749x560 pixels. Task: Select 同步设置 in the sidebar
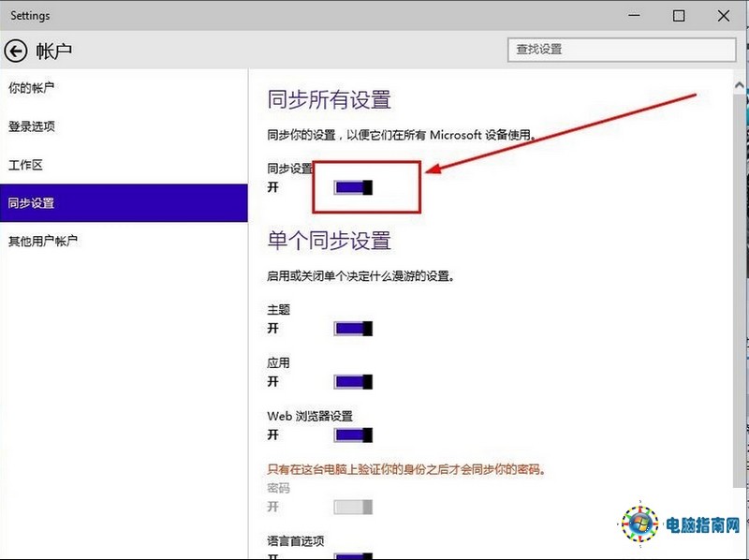point(125,203)
